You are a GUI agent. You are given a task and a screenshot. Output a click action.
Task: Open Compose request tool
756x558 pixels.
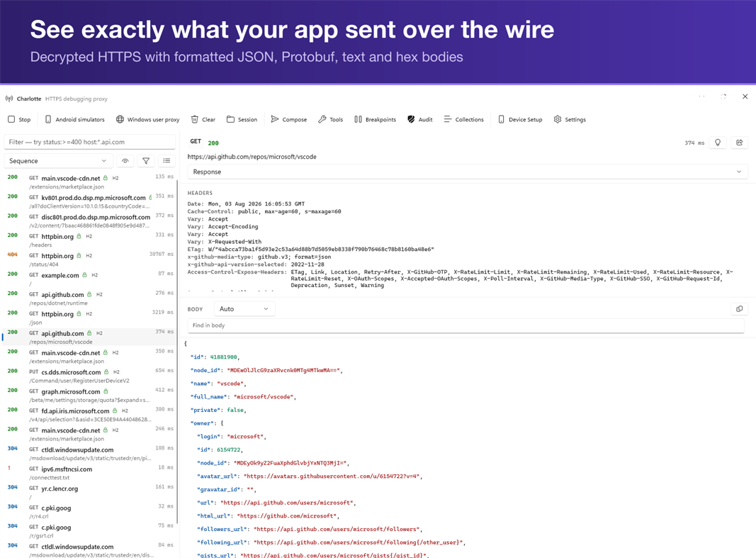pyautogui.click(x=289, y=120)
